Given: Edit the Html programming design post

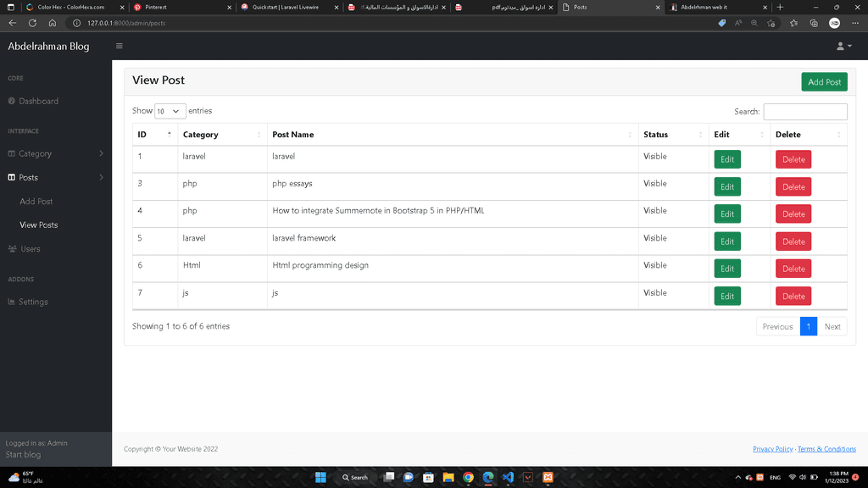Looking at the screenshot, I should [x=726, y=269].
